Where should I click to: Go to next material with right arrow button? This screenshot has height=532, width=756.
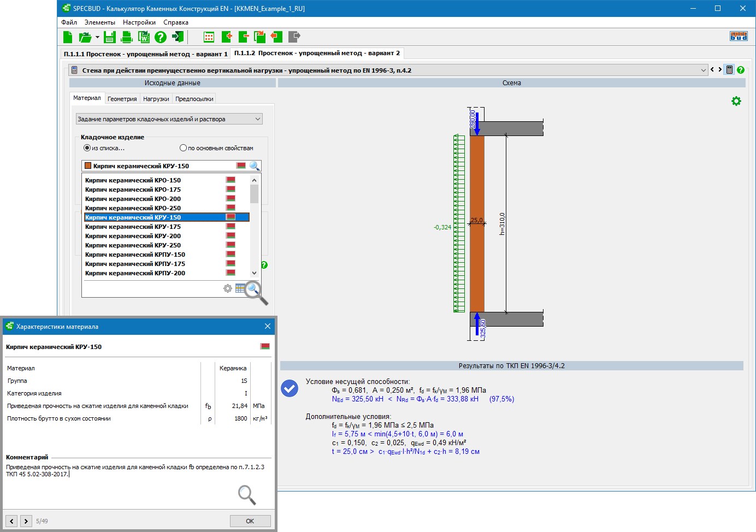pos(26,521)
